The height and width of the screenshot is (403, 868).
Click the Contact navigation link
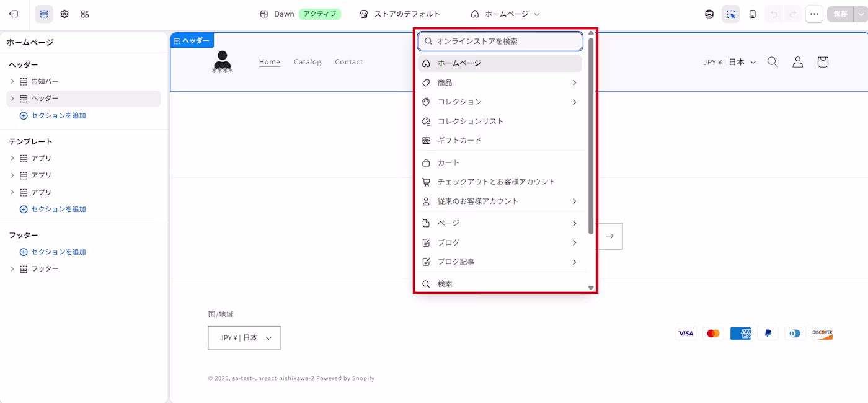tap(349, 61)
